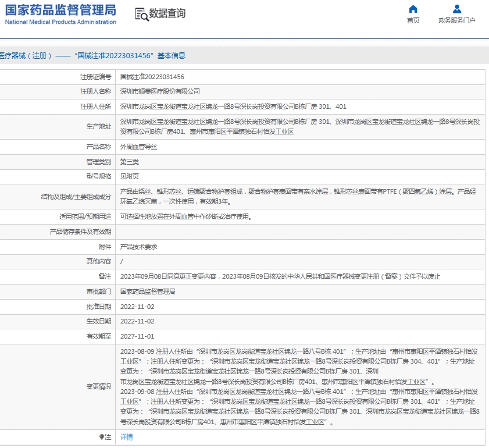
Task: Click National Medical Products Administration text
Action: (60, 22)
